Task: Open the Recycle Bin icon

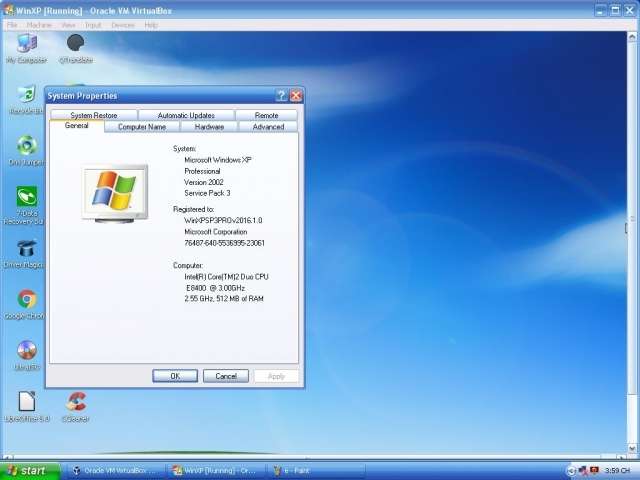Action: click(26, 95)
